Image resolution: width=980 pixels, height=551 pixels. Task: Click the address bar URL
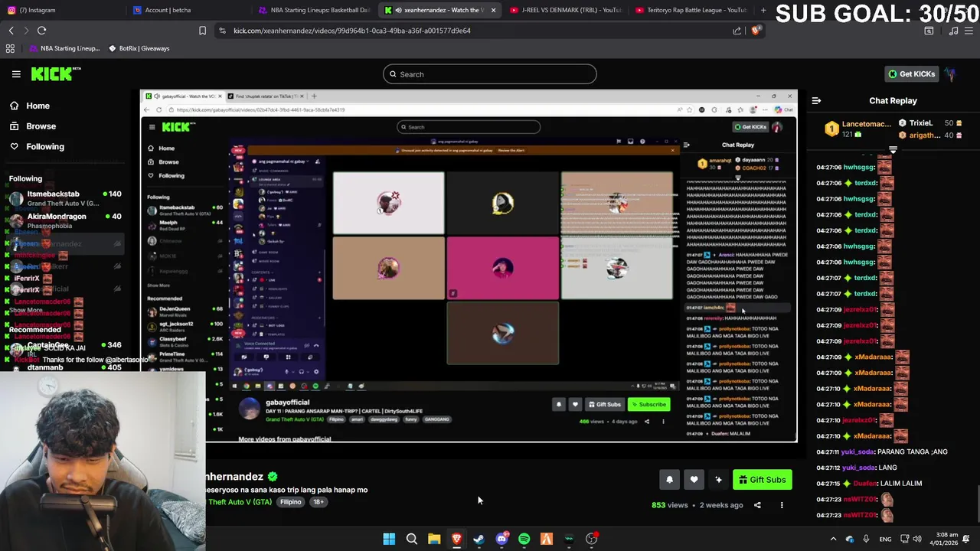pyautogui.click(x=352, y=31)
